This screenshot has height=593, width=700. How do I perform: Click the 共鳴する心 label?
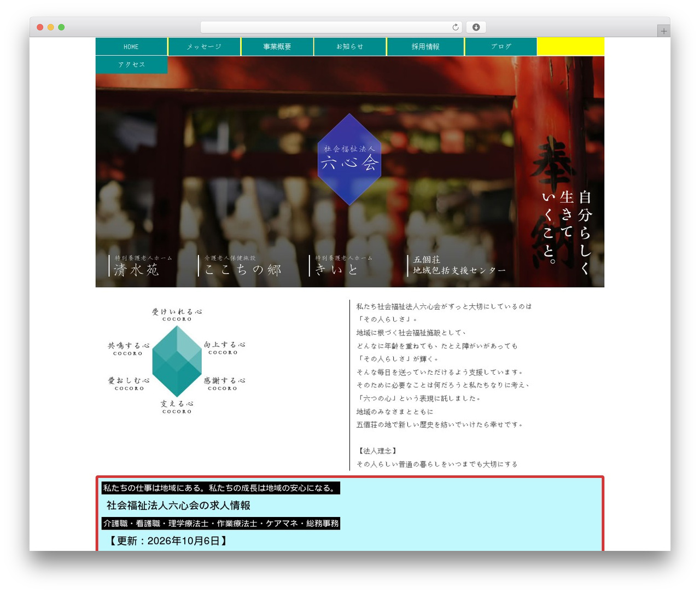128,349
